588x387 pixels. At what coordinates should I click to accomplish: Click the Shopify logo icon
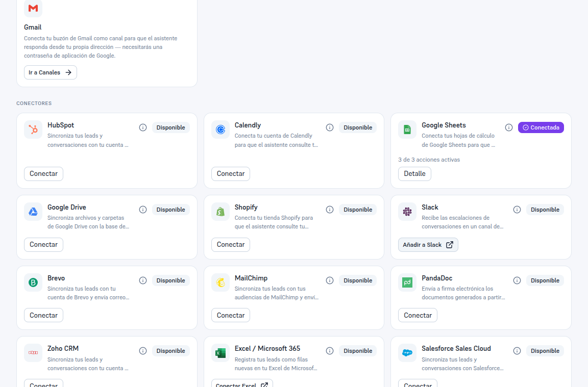[x=220, y=212]
